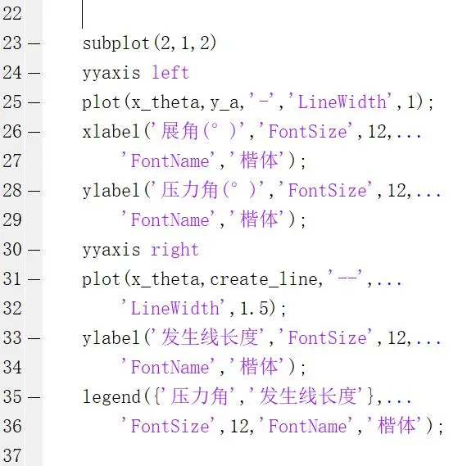Click 'ylabel' on line 28

point(111,191)
